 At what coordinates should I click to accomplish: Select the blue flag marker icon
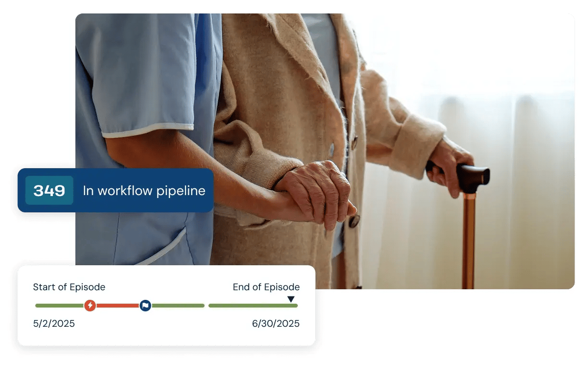point(146,306)
